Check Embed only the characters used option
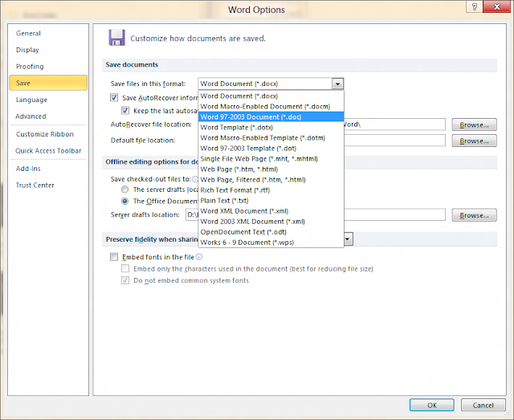 pos(125,268)
